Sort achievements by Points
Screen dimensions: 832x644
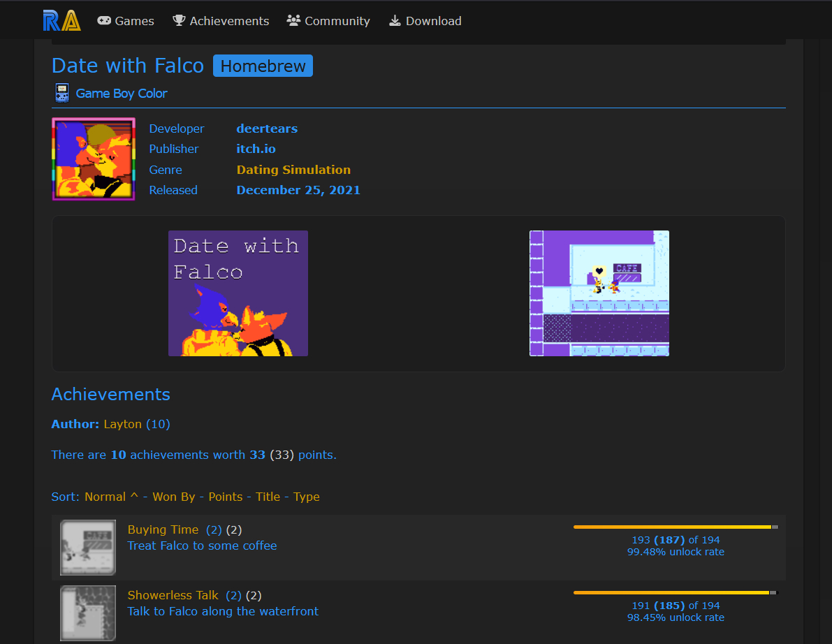226,497
